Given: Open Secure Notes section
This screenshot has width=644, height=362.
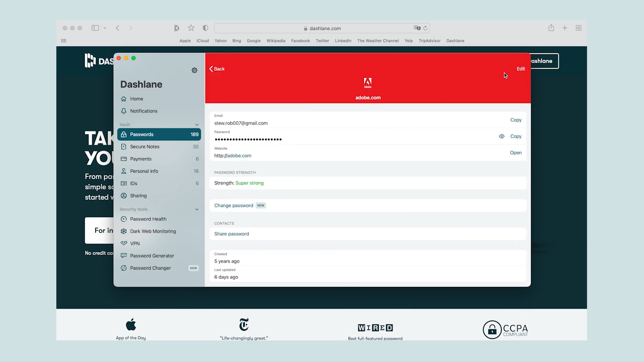Looking at the screenshot, I should pyautogui.click(x=159, y=147).
